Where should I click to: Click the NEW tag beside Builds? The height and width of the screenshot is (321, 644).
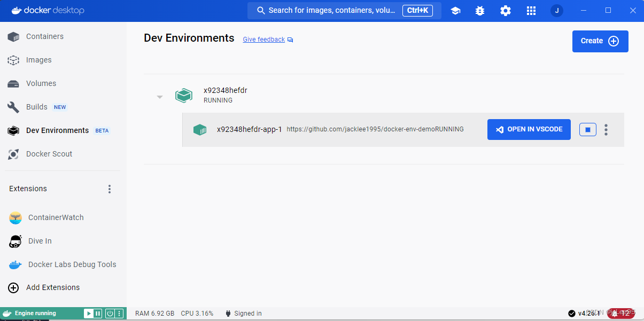(x=60, y=107)
